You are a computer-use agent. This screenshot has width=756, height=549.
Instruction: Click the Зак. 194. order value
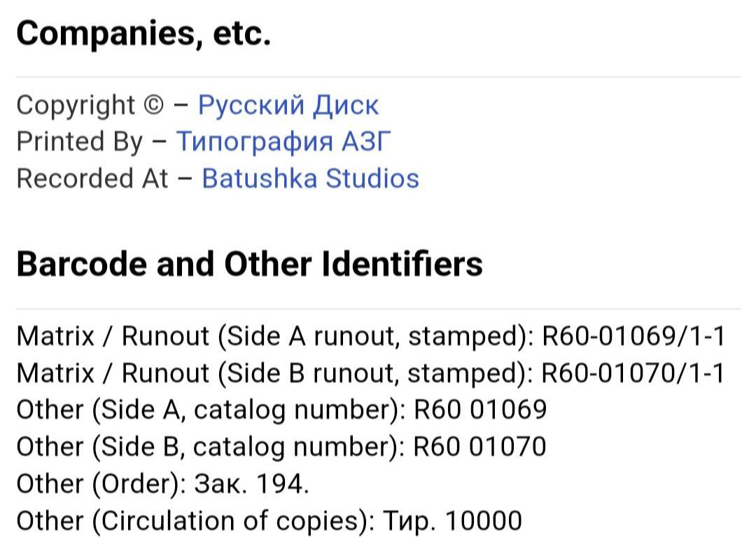tap(252, 484)
